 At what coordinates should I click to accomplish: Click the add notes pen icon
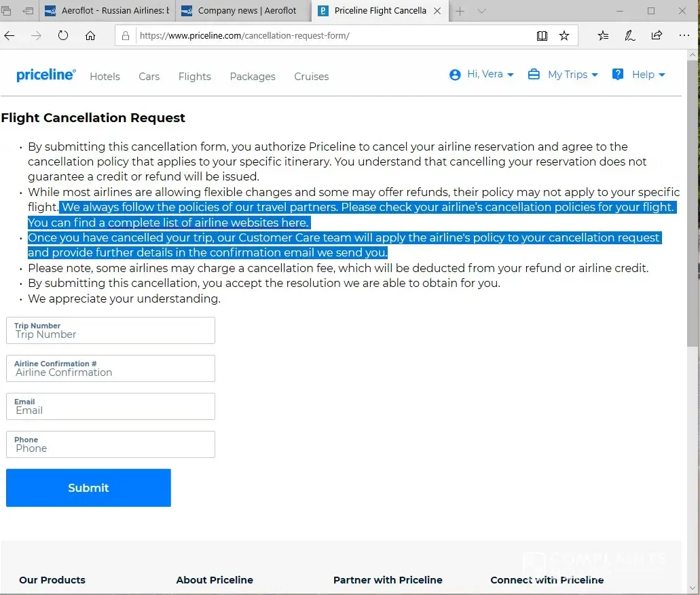point(630,36)
